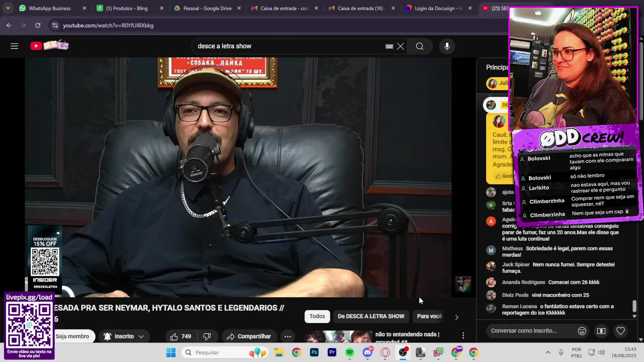
Task: Close the WhatsApp Business tab
Action: 84,8
